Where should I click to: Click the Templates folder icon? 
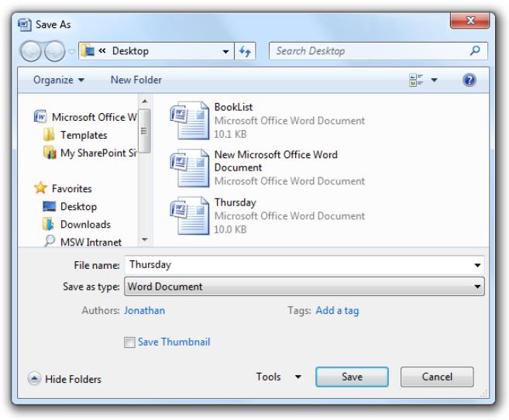click(49, 135)
